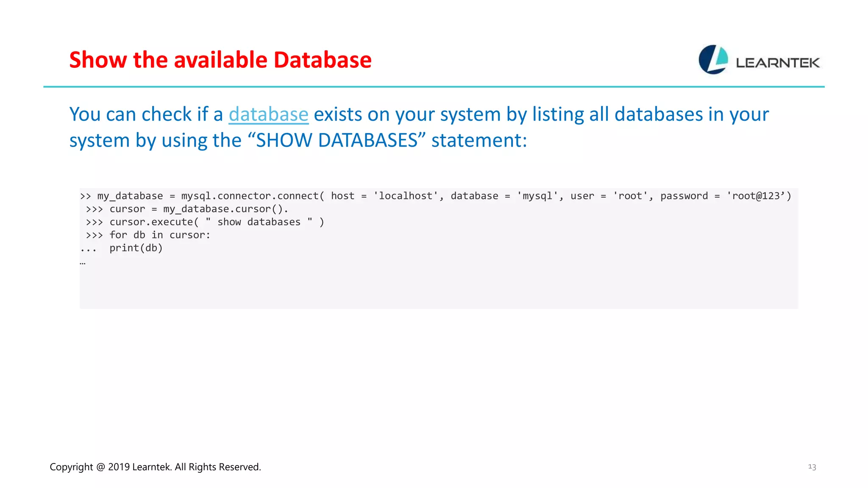Click the mysql.connector.connect code line

tap(436, 196)
